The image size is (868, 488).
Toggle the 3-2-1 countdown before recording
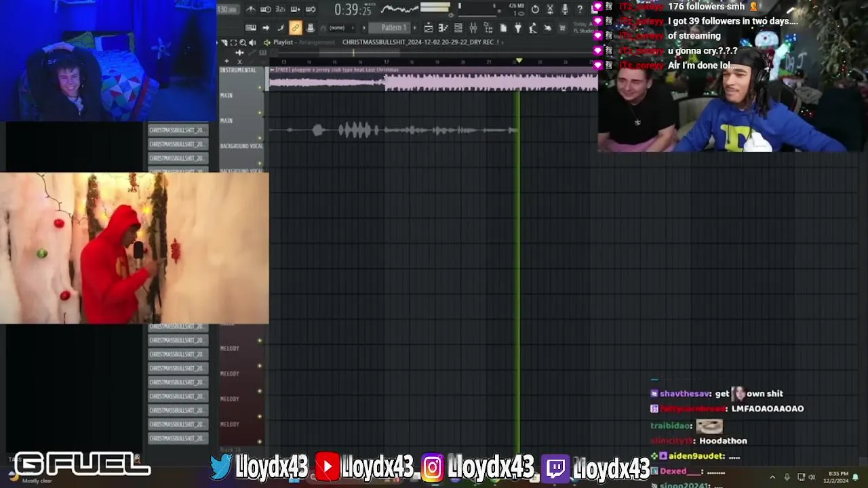(280, 9)
